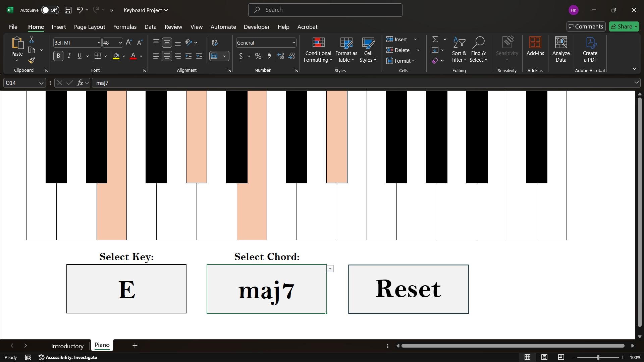
Task: Switch to the Formulas ribbon tab
Action: 125,27
